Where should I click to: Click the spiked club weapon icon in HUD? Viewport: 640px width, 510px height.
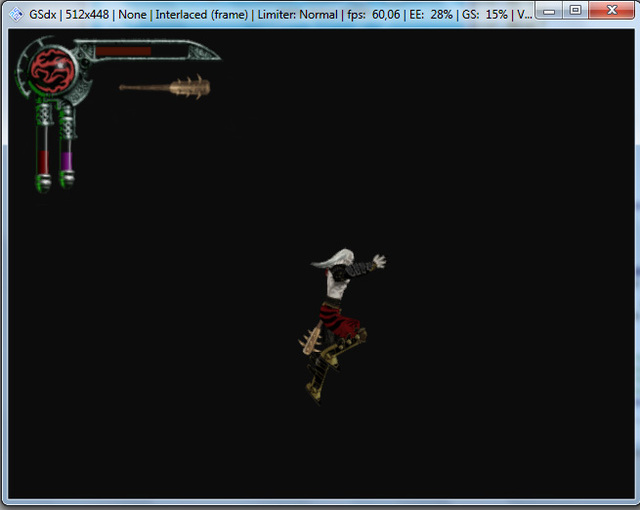[x=165, y=87]
